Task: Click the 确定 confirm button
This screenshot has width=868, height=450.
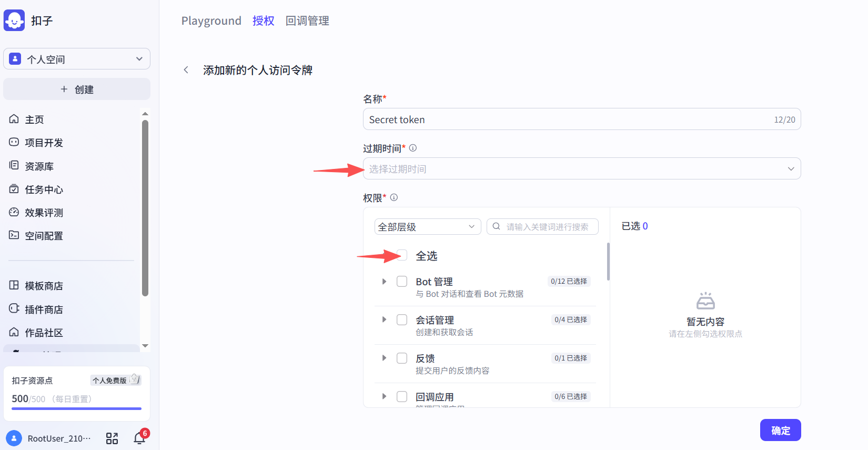Action: coord(780,430)
